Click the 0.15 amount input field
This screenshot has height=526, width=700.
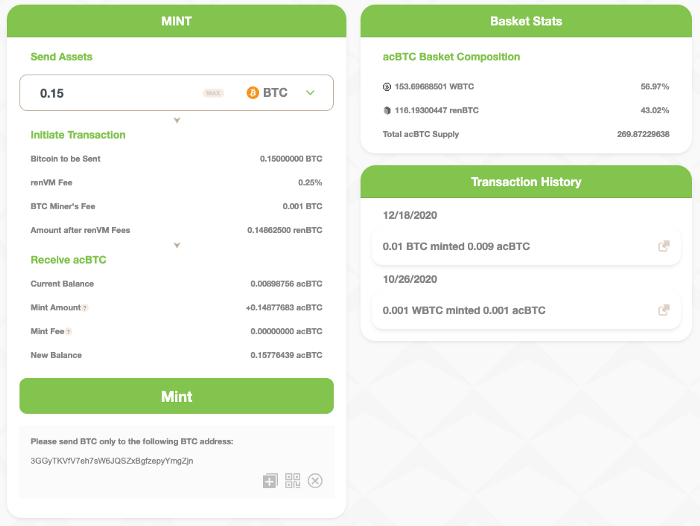pyautogui.click(x=110, y=93)
